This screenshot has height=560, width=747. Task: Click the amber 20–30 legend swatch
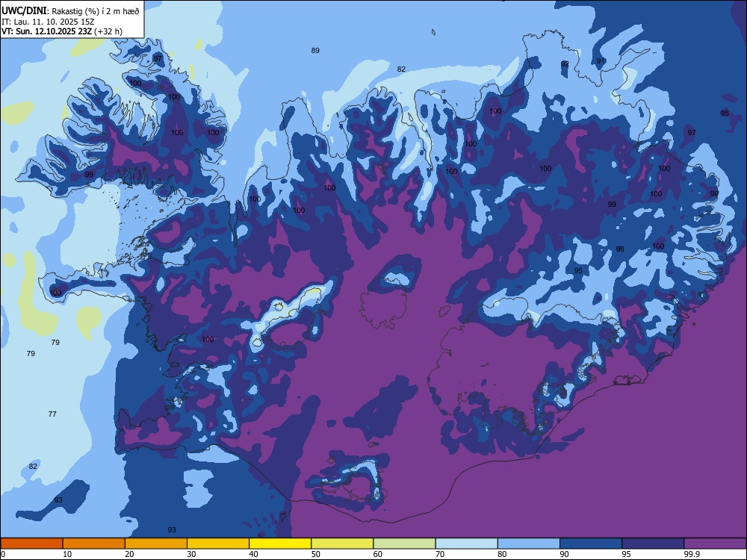point(156,544)
